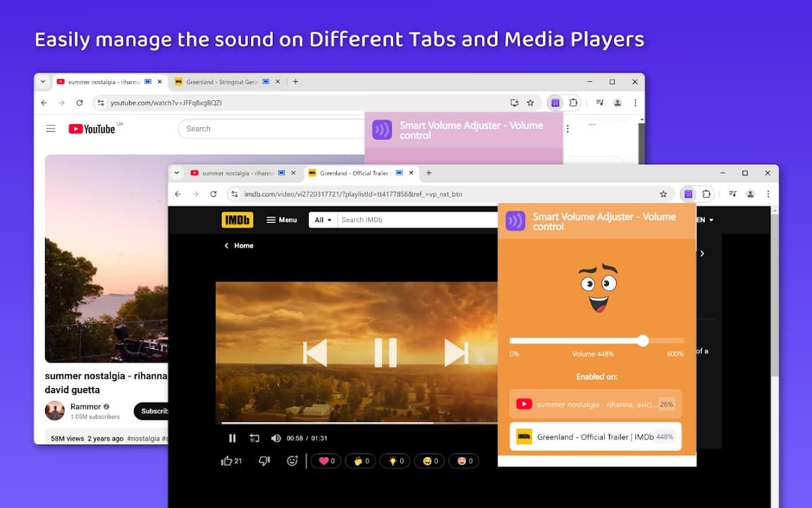Click the imdb.com address bar URL
Screen dimensions: 812x508
click(x=353, y=194)
